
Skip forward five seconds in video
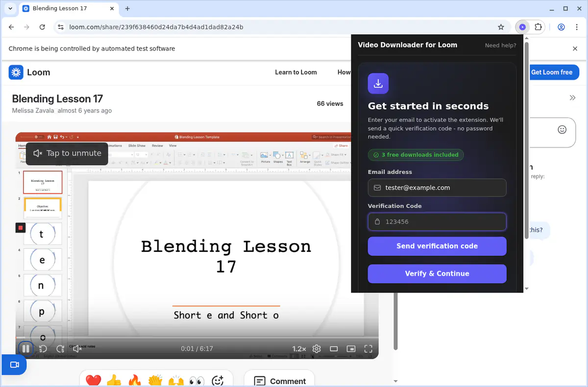(60, 349)
